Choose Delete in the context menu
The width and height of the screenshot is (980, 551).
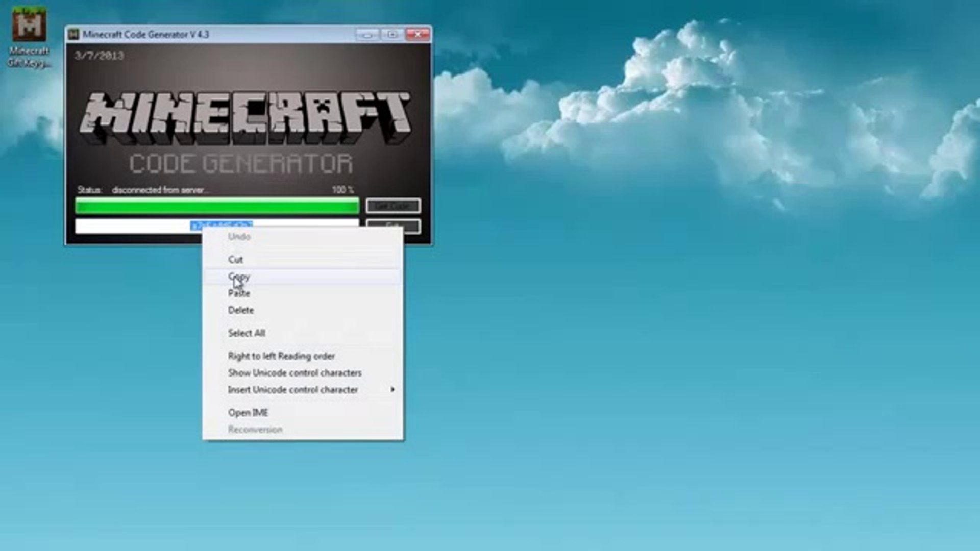tap(241, 310)
